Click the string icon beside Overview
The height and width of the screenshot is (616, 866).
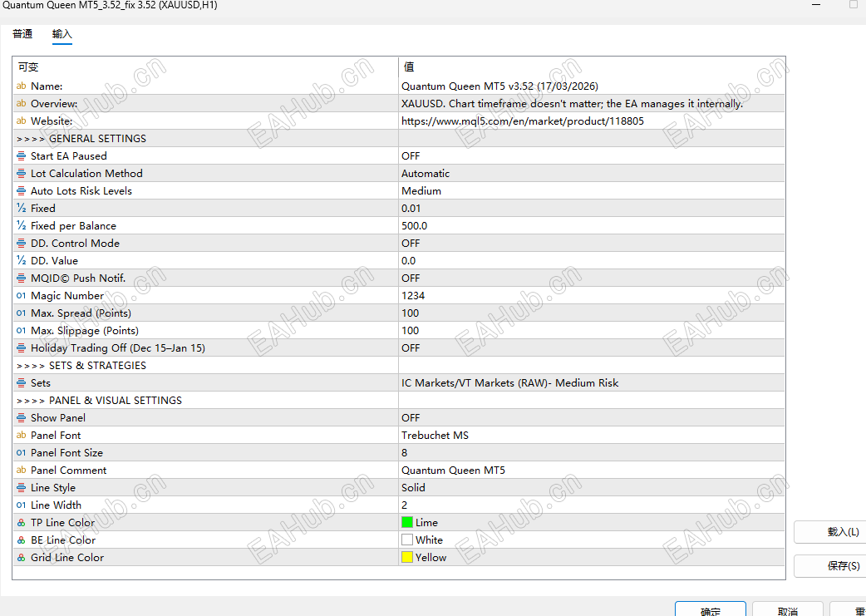pyautogui.click(x=21, y=103)
